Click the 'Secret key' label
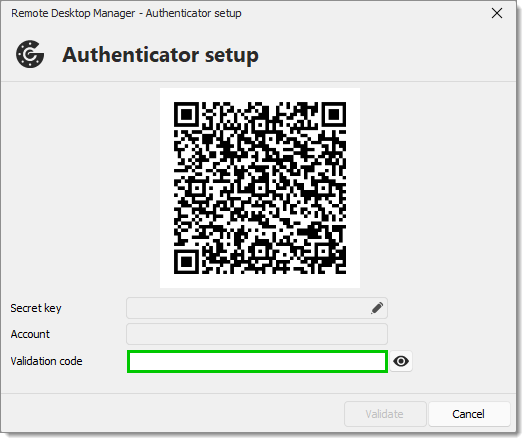The height and width of the screenshot is (443, 527). click(x=36, y=308)
